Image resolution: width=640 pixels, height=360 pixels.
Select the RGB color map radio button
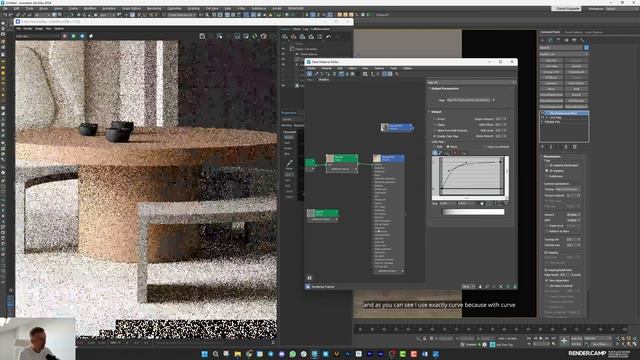pos(435,147)
